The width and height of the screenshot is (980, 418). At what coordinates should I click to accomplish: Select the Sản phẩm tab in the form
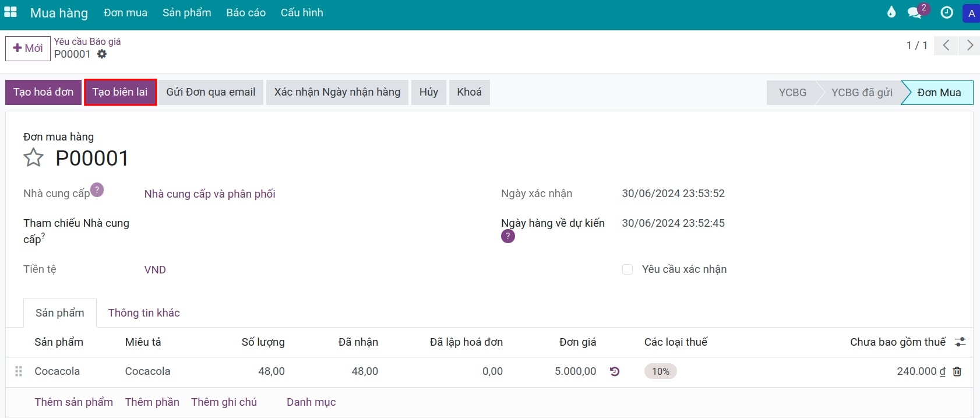click(60, 313)
